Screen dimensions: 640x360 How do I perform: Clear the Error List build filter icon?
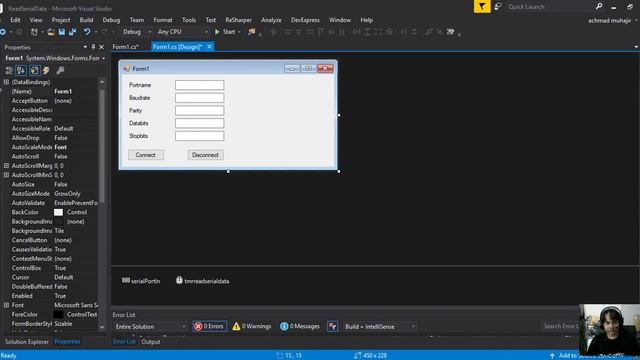(x=333, y=327)
